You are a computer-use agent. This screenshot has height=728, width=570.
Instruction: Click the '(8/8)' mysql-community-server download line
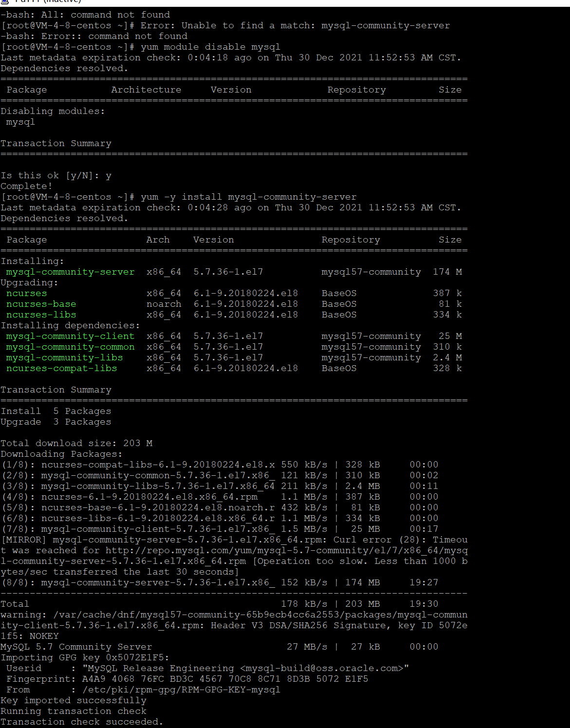pyautogui.click(x=220, y=583)
